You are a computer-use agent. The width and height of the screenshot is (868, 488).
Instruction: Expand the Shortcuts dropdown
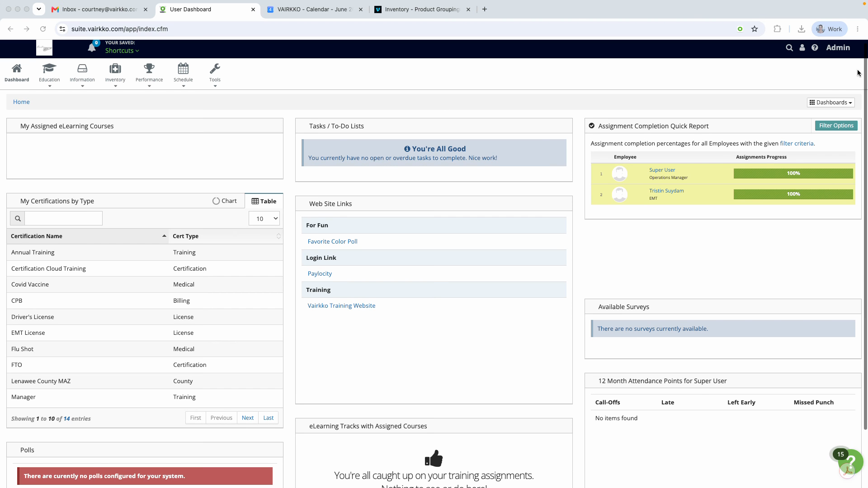[x=122, y=51]
